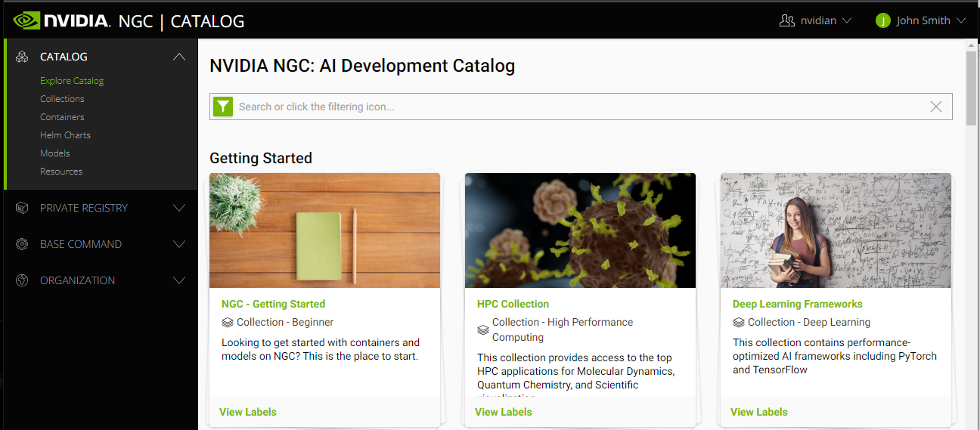Viewport: 980px width, 430px height.
Task: Open the nvidian org dropdown arrow
Action: point(847,20)
